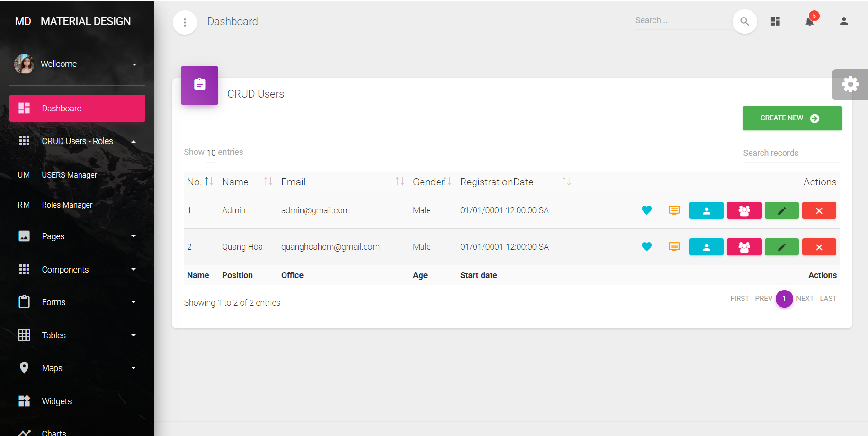Image resolution: width=868 pixels, height=436 pixels.
Task: Open the settings gear panel
Action: (850, 84)
